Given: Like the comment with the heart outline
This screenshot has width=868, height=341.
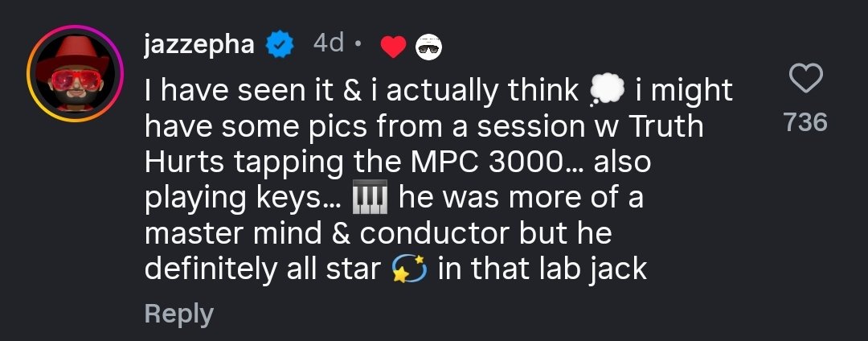Looking at the screenshot, I should click(806, 79).
